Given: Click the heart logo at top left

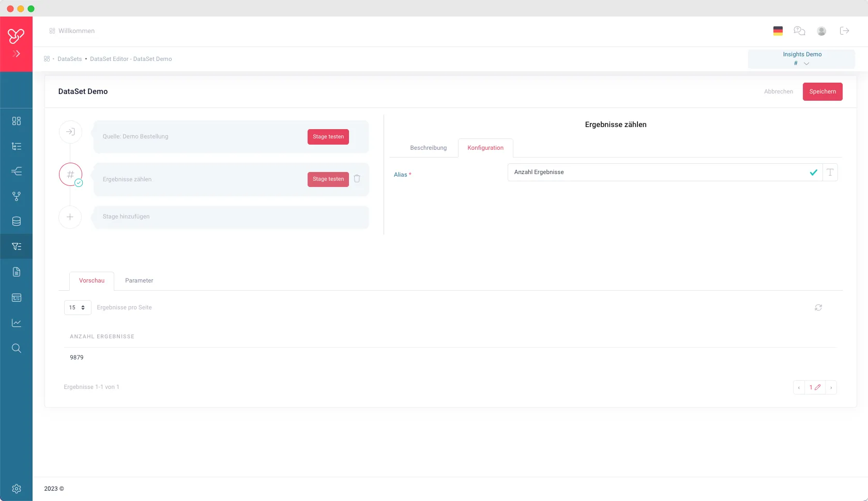Looking at the screenshot, I should point(16,36).
